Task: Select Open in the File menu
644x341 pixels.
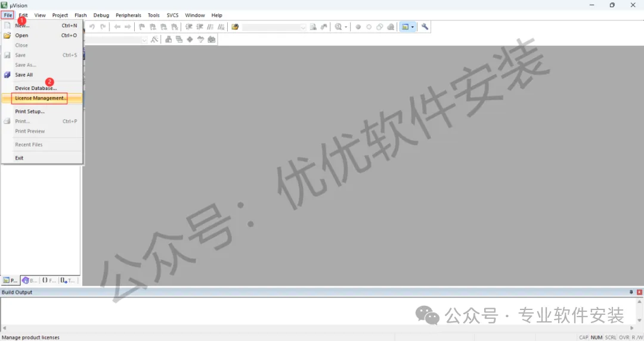Action: point(42,35)
